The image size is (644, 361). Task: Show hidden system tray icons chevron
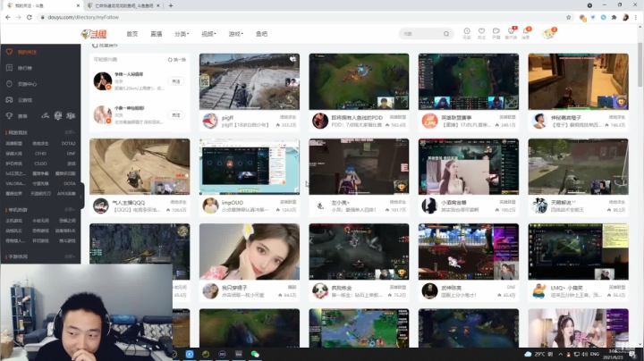click(560, 354)
